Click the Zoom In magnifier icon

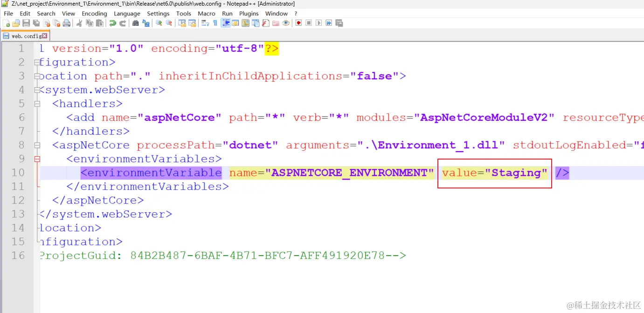pos(159,23)
